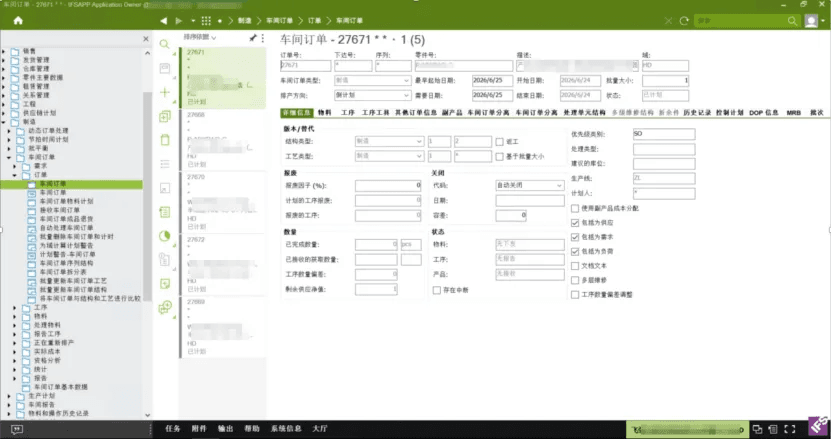Image resolution: width=831 pixels, height=439 pixels.
Task: Click the Duplicate record icon in vertical toolbar
Action: tap(165, 117)
